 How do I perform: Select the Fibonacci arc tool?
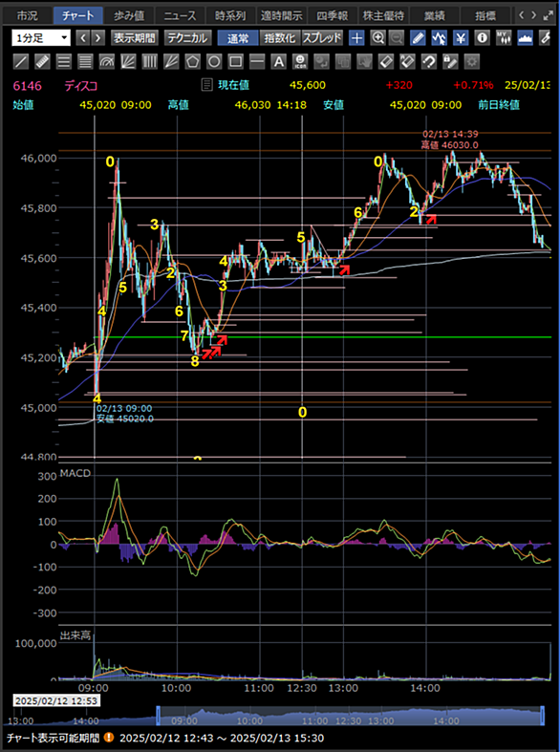107,61
